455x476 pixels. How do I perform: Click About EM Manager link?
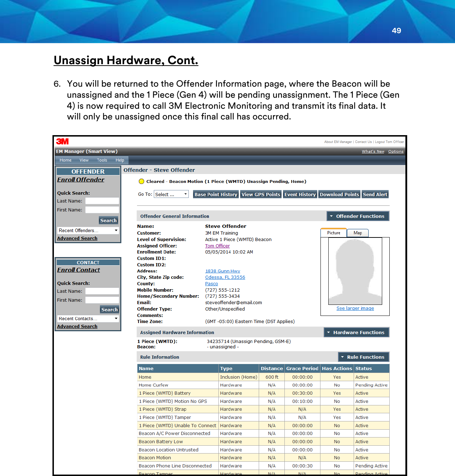(x=338, y=142)
